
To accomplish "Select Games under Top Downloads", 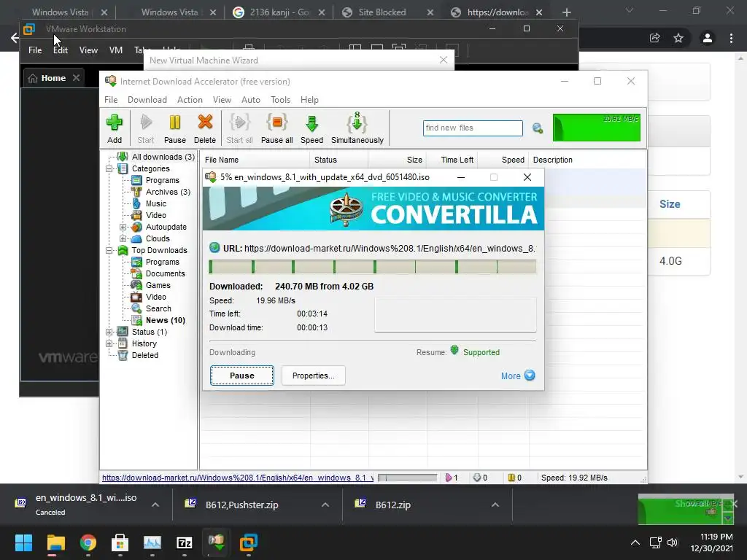I will coord(158,285).
